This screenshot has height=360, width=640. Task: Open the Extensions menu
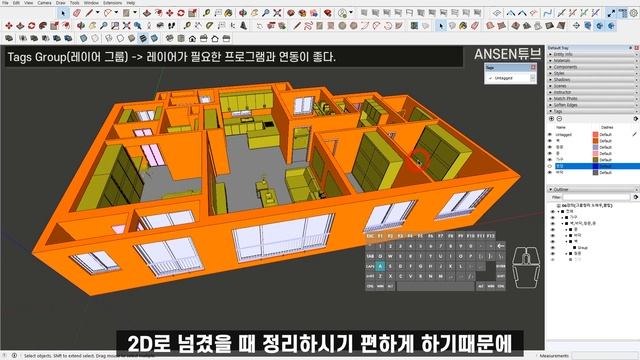[x=112, y=3]
